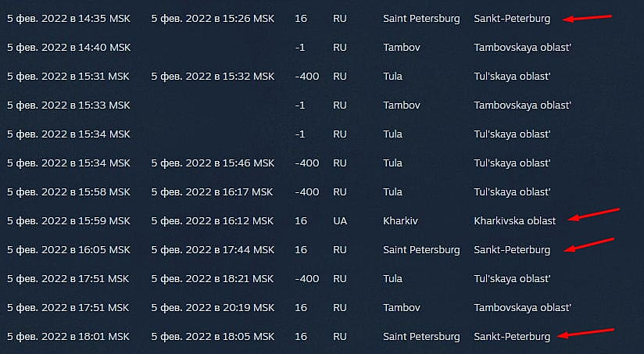
Task: Select the 15:26 MSK logout time
Action: (213, 18)
